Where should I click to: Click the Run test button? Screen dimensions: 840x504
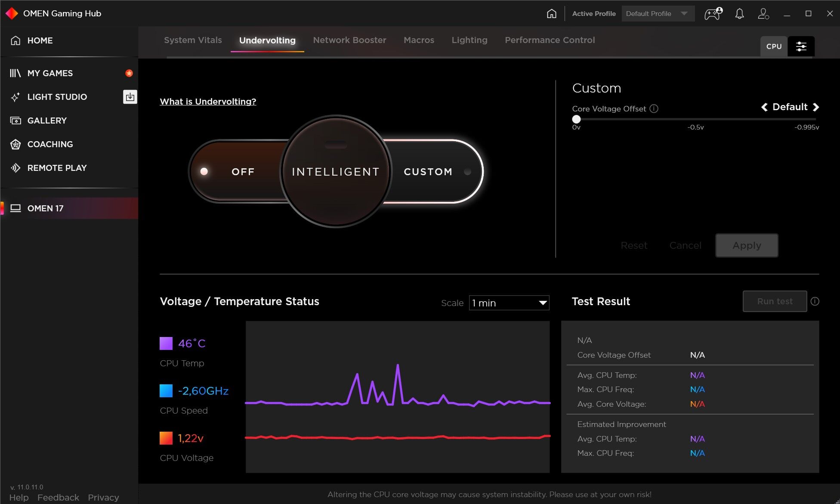coord(775,301)
